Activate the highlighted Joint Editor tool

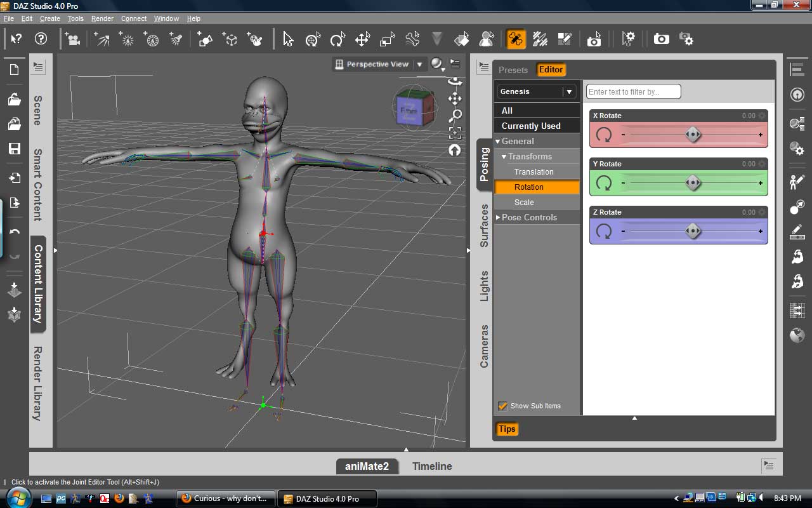(x=516, y=39)
